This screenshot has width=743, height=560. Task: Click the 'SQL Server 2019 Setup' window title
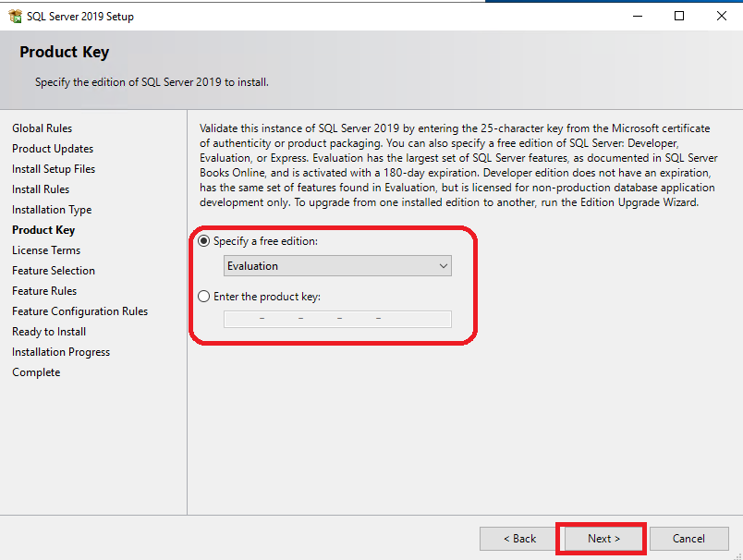pyautogui.click(x=80, y=17)
